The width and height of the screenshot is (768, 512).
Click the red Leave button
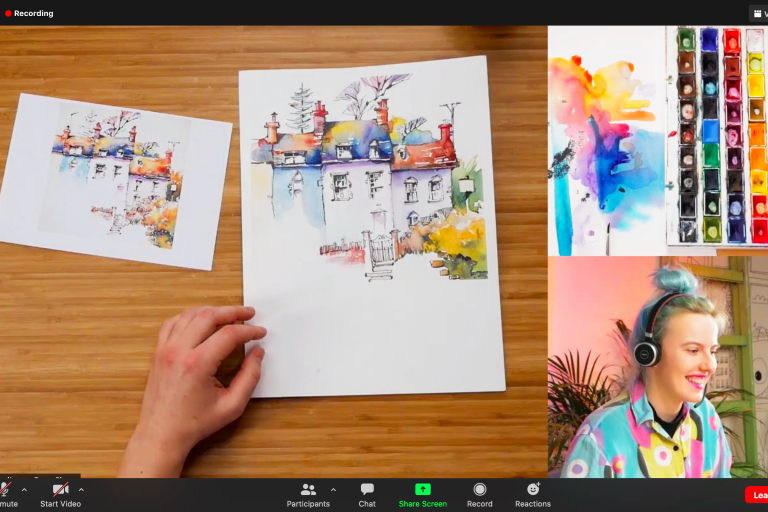tap(756, 495)
